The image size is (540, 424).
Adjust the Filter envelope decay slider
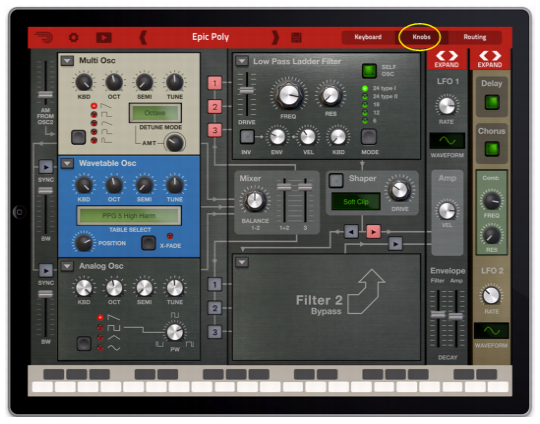pos(438,314)
